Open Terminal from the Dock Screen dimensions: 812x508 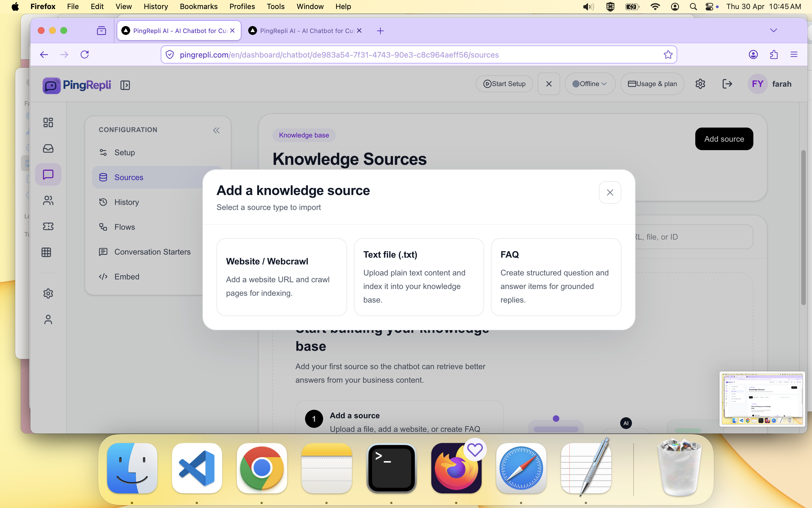coord(391,468)
